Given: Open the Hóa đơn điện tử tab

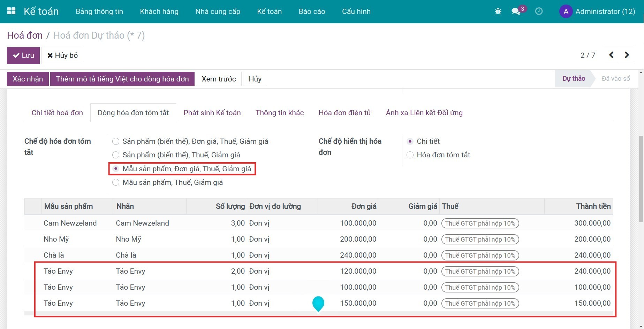Looking at the screenshot, I should click(x=344, y=113).
